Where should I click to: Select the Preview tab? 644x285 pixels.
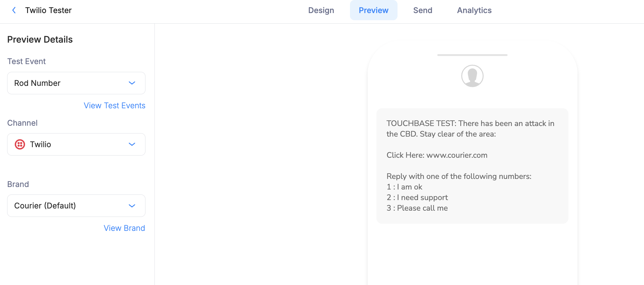pos(374,10)
